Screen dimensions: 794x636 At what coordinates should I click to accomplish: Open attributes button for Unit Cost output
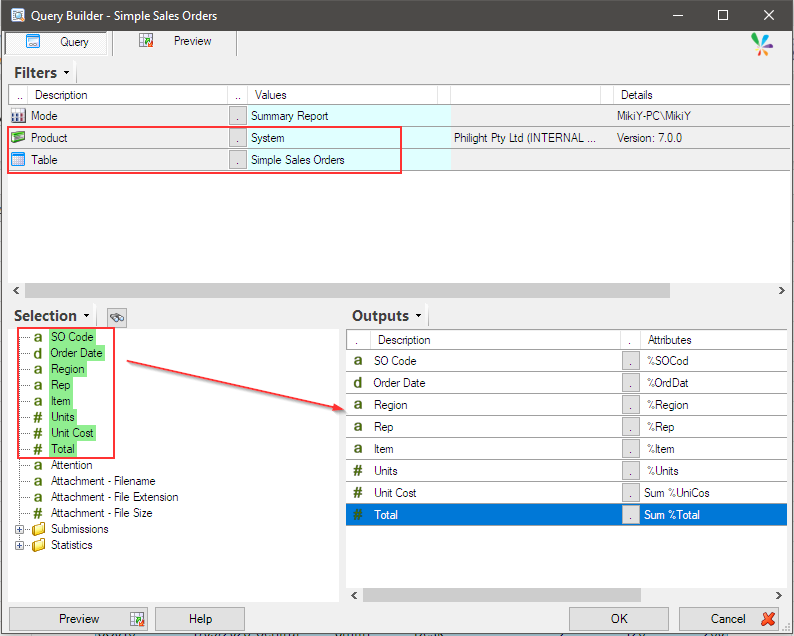coord(630,492)
